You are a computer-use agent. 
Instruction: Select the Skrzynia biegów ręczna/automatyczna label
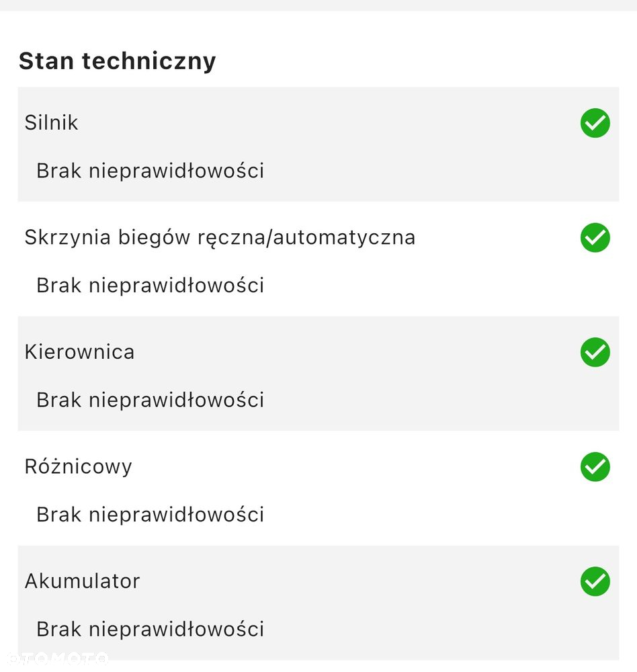220,238
